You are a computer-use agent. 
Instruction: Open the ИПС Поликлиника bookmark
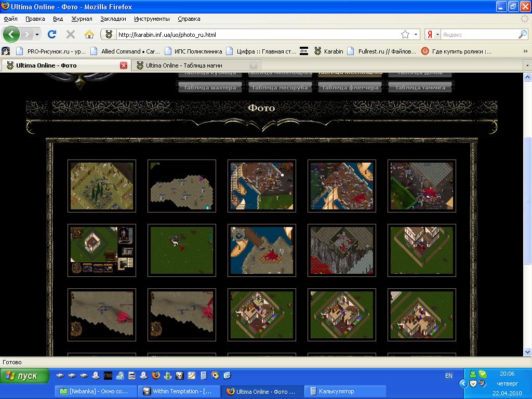pyautogui.click(x=193, y=51)
